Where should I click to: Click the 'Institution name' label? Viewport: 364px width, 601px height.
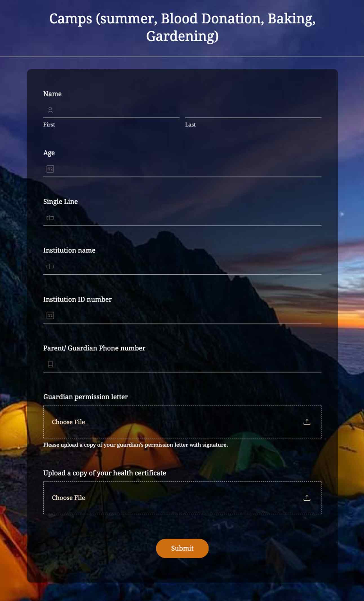(69, 250)
